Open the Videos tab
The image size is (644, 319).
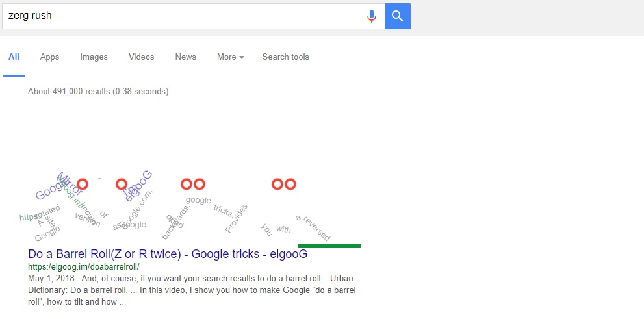(x=141, y=57)
